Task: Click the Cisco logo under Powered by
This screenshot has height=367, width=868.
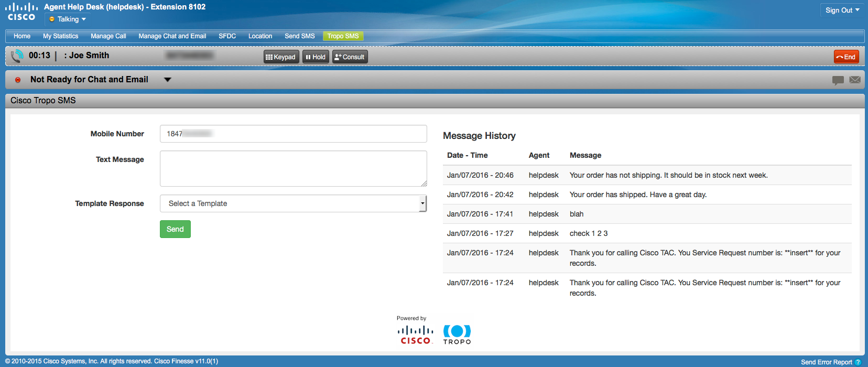Action: (x=416, y=334)
